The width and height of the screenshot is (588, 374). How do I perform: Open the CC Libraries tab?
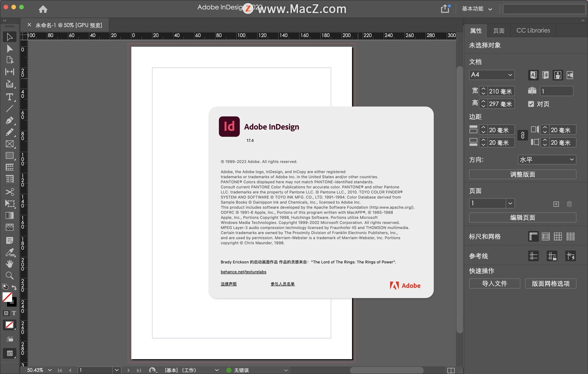click(533, 31)
